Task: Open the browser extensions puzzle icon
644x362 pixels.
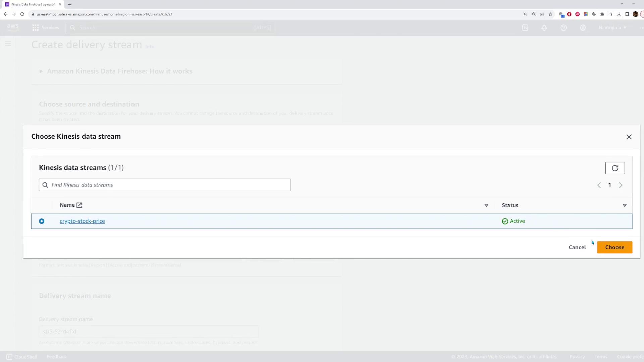Action: 602,14
